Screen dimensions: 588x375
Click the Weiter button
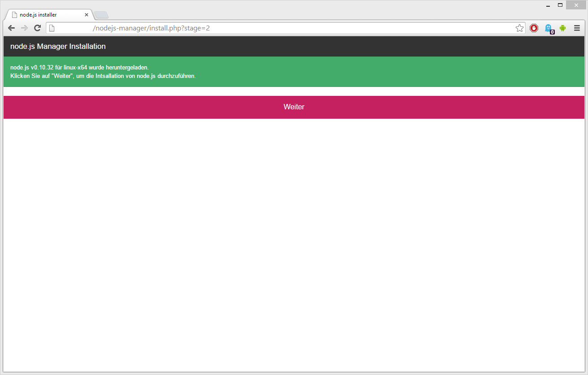(294, 107)
